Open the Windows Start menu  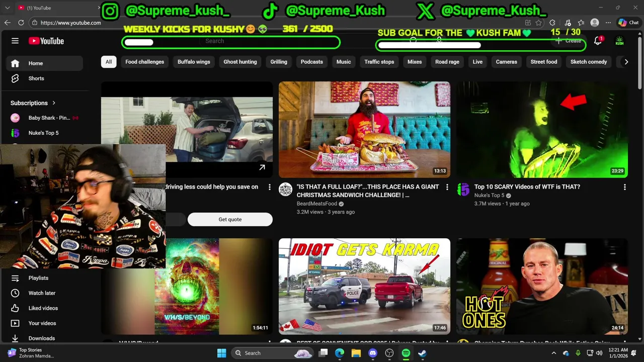(221, 353)
